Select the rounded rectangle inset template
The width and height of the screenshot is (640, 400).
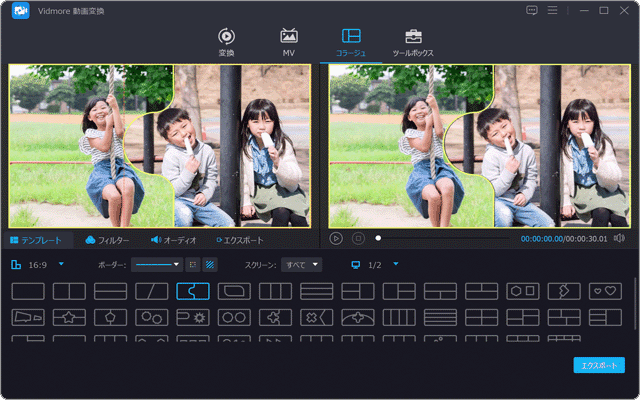pos(234,291)
